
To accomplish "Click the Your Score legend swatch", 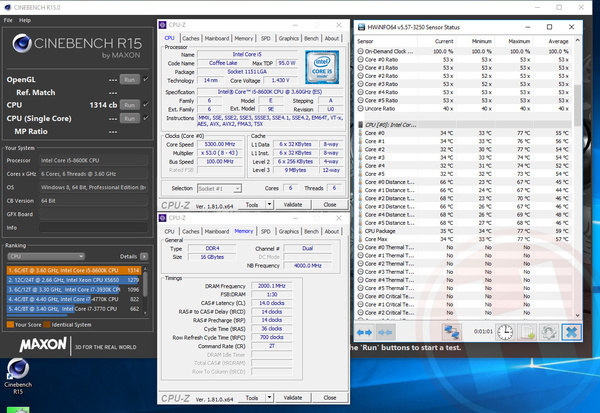I will (10, 325).
